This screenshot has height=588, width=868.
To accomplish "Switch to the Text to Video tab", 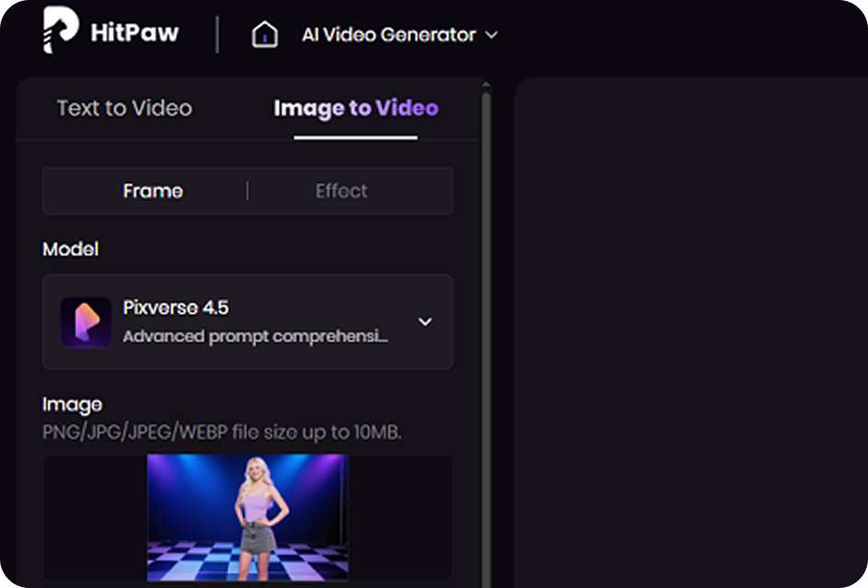I will (x=124, y=107).
